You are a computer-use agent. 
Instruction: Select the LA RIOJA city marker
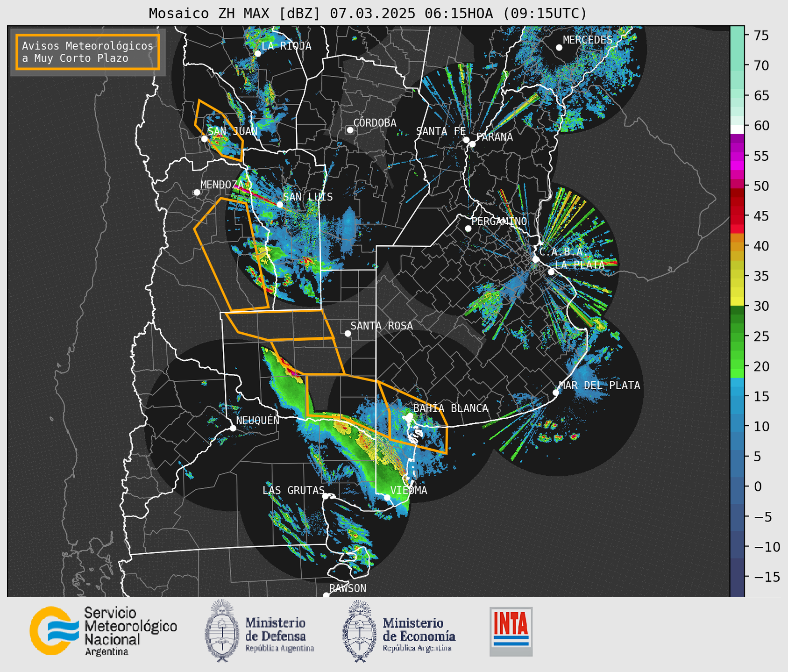tap(258, 54)
